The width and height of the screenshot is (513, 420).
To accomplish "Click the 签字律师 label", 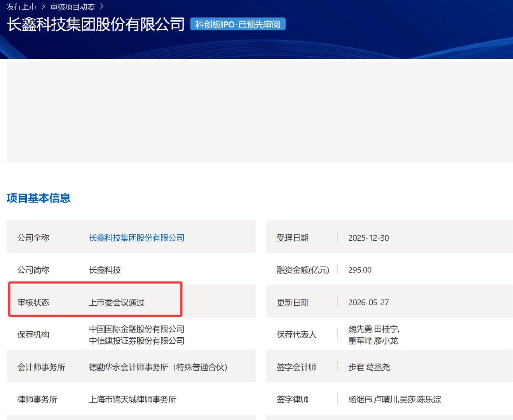I will pyautogui.click(x=293, y=399).
